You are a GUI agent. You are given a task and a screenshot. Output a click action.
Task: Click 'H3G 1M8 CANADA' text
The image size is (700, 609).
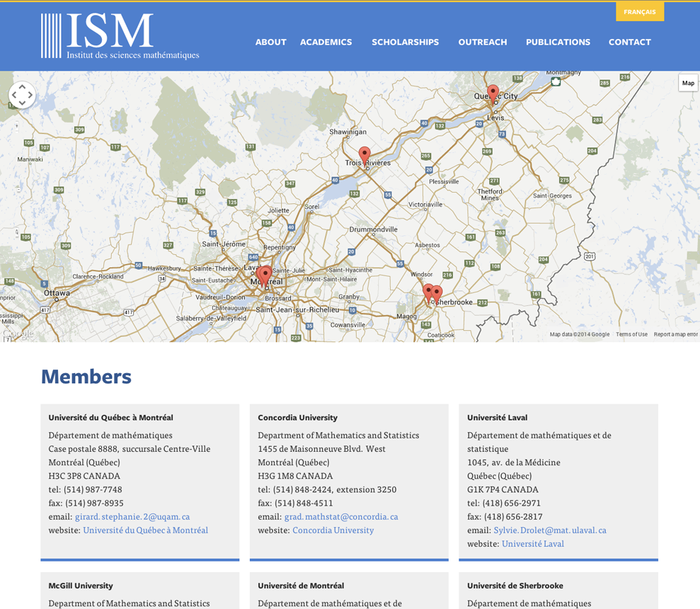pos(295,476)
